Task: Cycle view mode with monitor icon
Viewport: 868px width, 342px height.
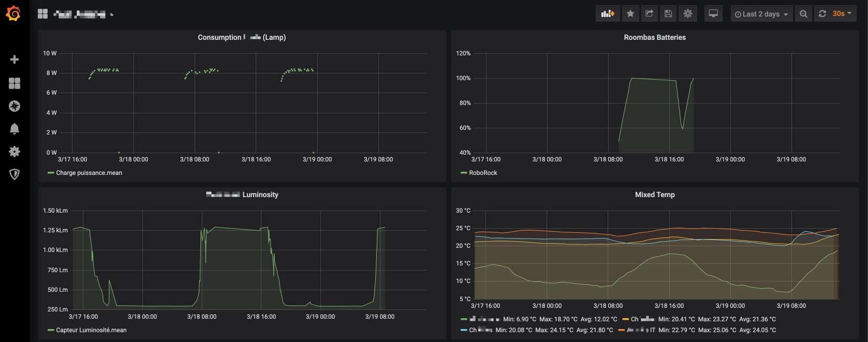Action: click(x=713, y=14)
